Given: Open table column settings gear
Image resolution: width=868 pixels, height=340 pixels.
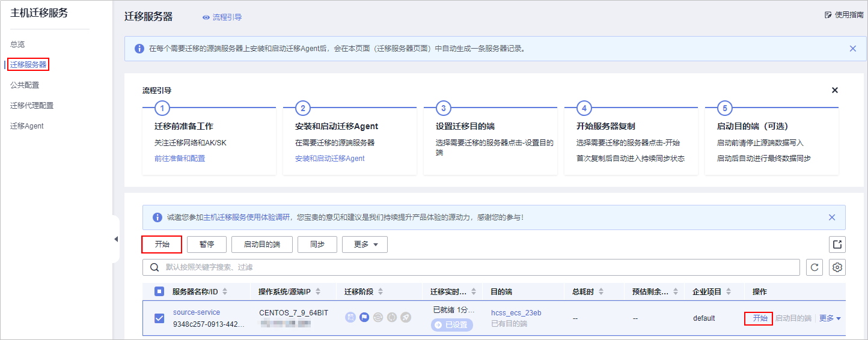Looking at the screenshot, I should point(837,267).
